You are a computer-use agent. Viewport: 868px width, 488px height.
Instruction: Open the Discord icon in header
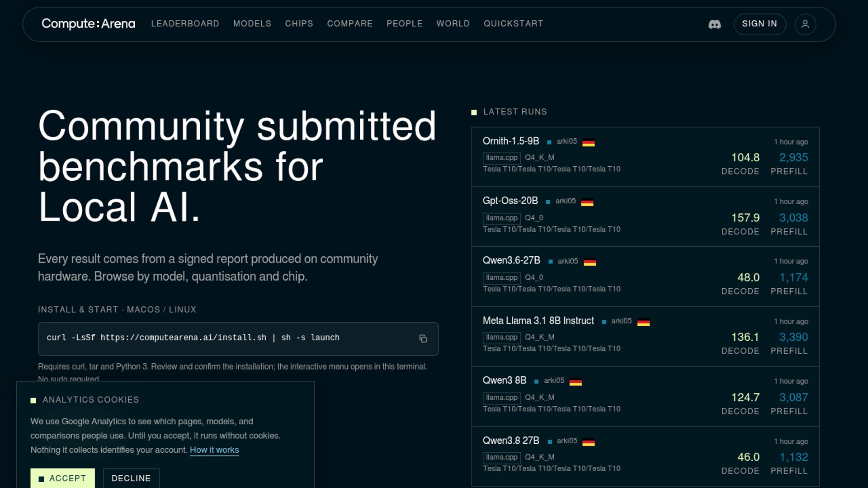(714, 24)
